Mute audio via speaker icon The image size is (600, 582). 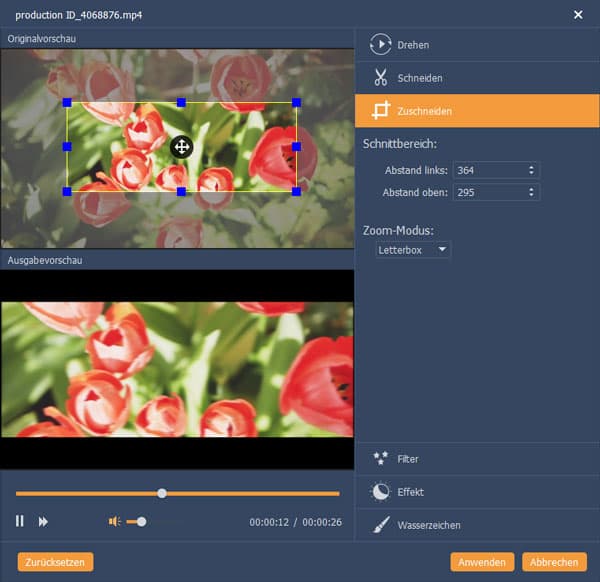click(x=114, y=521)
